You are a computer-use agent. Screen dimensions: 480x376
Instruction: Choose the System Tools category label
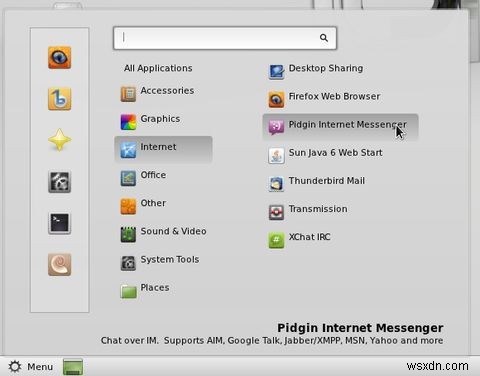tap(170, 260)
